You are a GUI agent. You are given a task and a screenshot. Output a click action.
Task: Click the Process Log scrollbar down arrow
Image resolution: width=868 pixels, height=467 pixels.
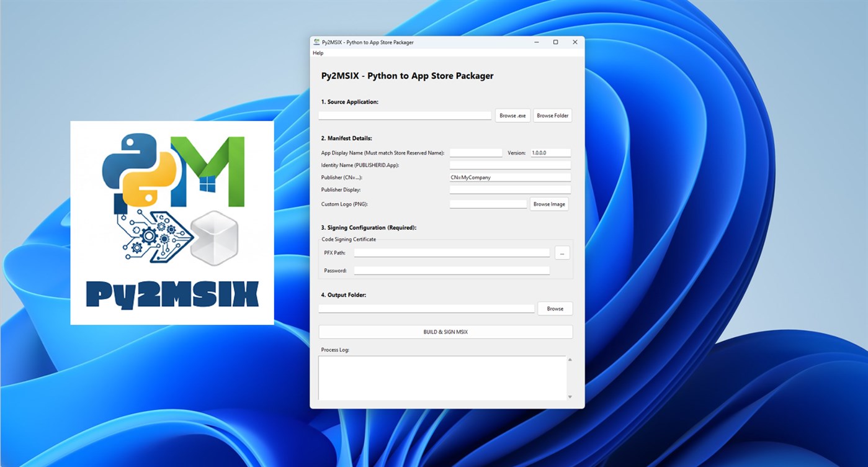[x=570, y=397]
